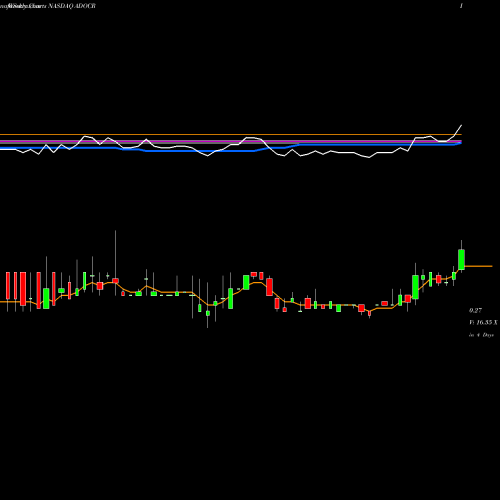The width and height of the screenshot is (500, 500).
Task: Click the NASDAQ ADOCR chart title text
Action: tap(72, 6)
